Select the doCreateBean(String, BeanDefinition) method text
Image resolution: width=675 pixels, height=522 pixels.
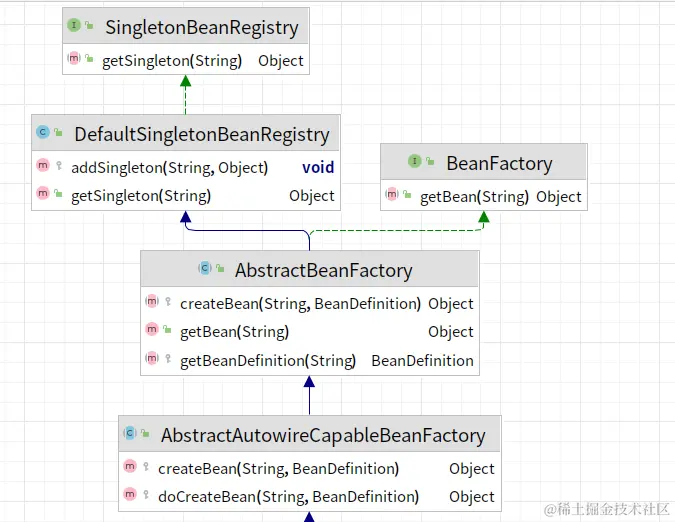pos(288,497)
